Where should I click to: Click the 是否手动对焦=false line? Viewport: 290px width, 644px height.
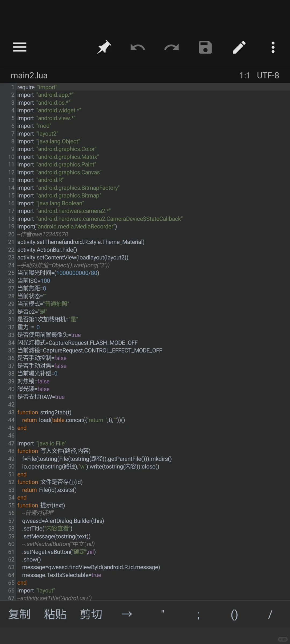[x=42, y=366]
